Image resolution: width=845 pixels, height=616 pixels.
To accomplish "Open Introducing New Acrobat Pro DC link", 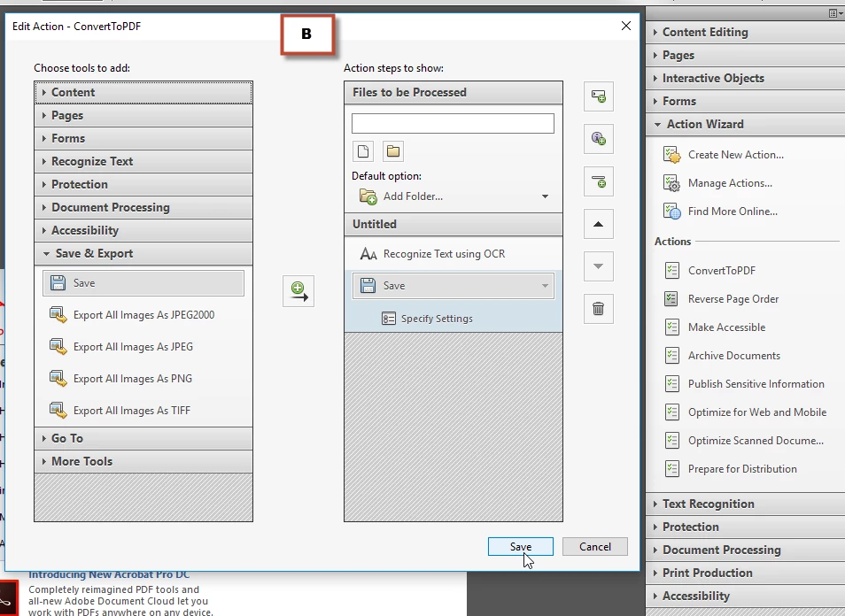I will [109, 574].
